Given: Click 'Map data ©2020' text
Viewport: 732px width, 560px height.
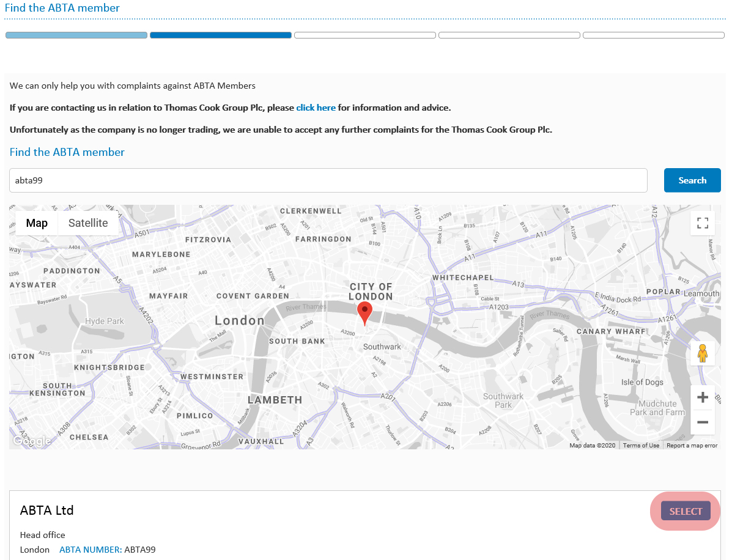Looking at the screenshot, I should (x=593, y=446).
